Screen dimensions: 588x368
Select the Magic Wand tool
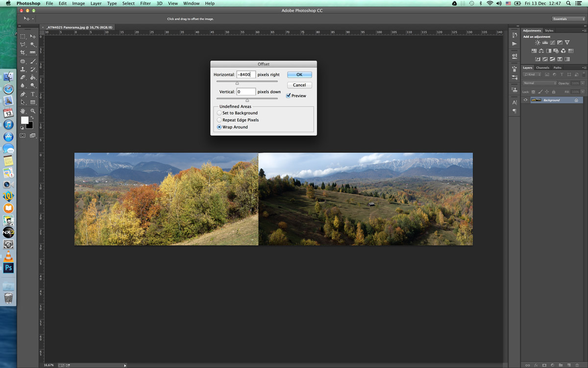33,44
